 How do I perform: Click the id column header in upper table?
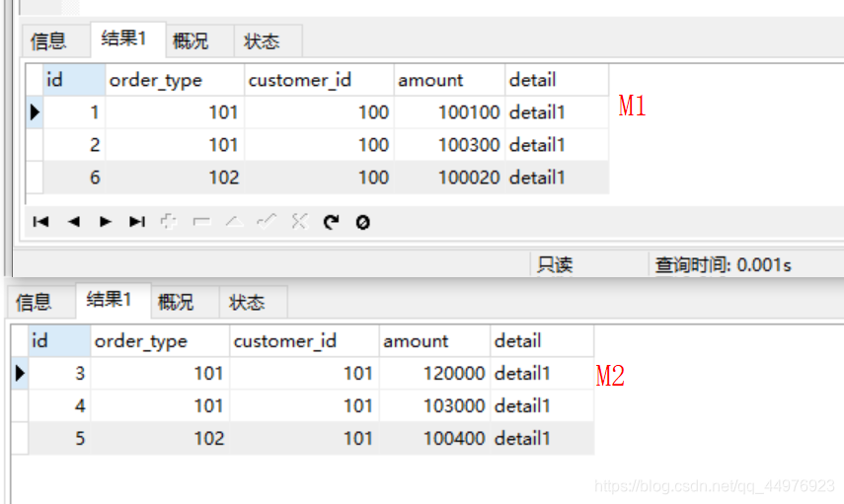click(x=74, y=80)
